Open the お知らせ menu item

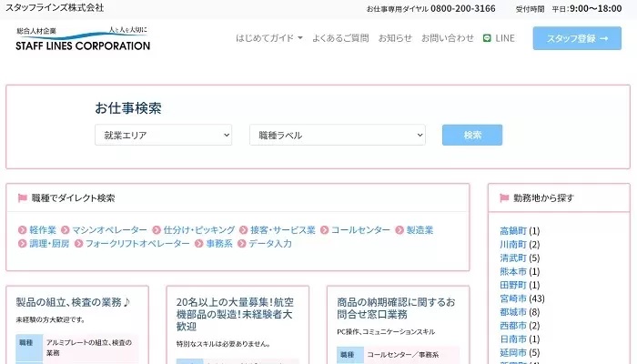[394, 39]
